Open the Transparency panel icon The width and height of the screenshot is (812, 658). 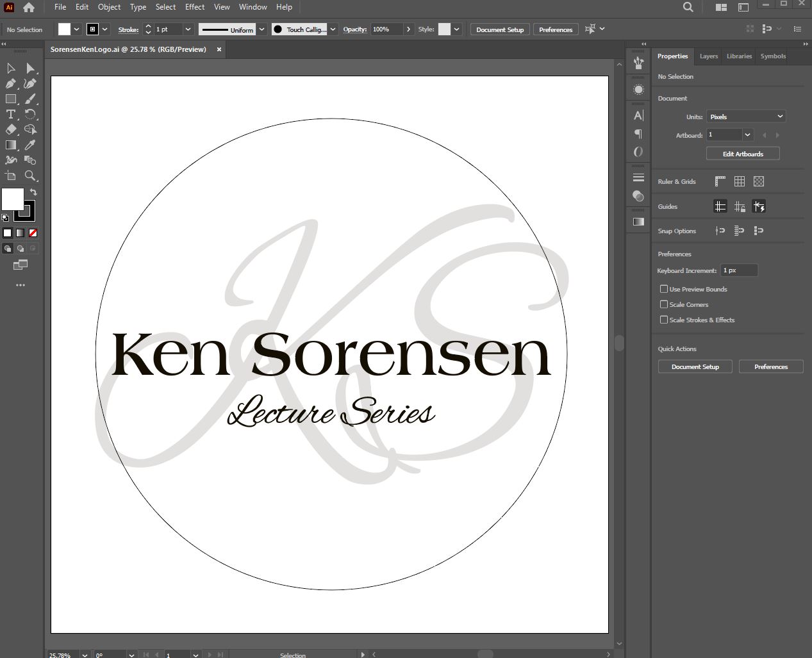tap(638, 196)
